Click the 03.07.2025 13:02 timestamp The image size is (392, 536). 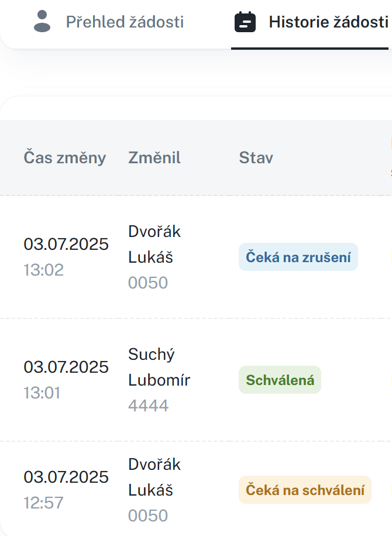[x=66, y=244]
